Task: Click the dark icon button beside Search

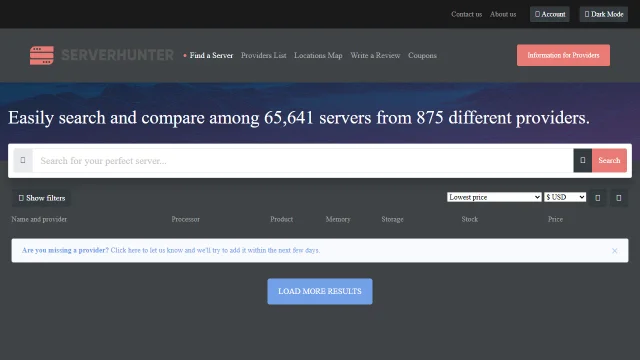Action: coord(582,160)
